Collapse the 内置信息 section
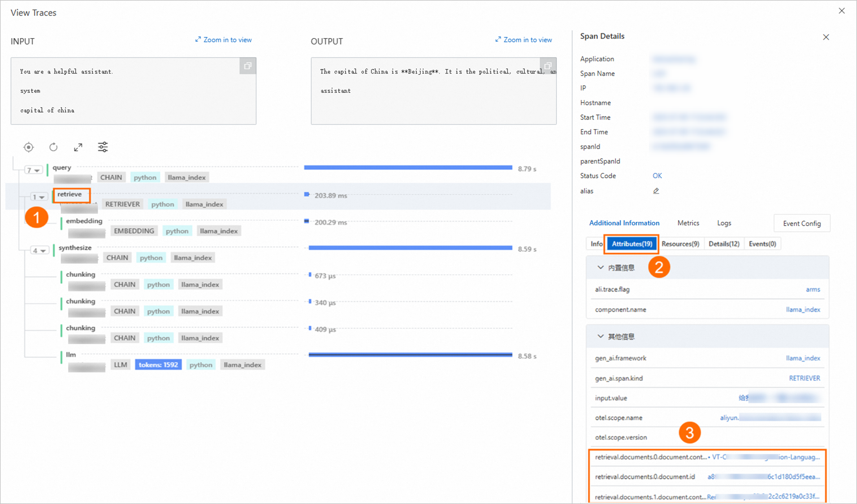Viewport: 857px width, 504px height. (x=600, y=267)
